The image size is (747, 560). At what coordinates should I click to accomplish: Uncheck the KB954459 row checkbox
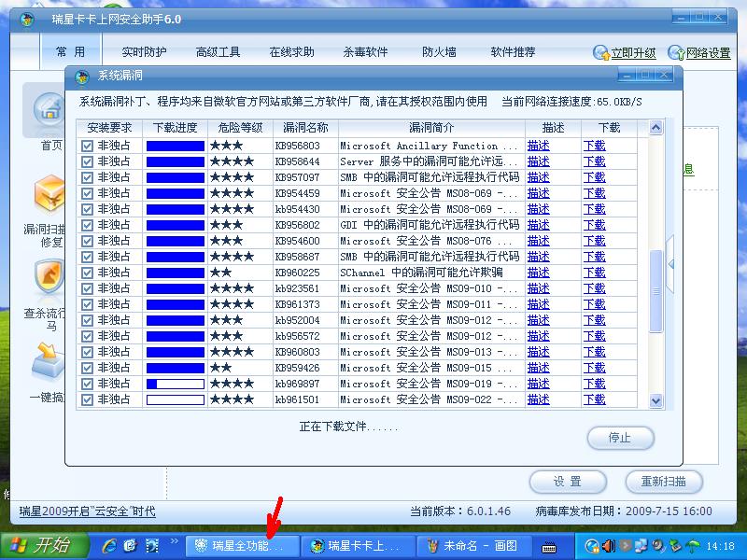click(x=87, y=193)
